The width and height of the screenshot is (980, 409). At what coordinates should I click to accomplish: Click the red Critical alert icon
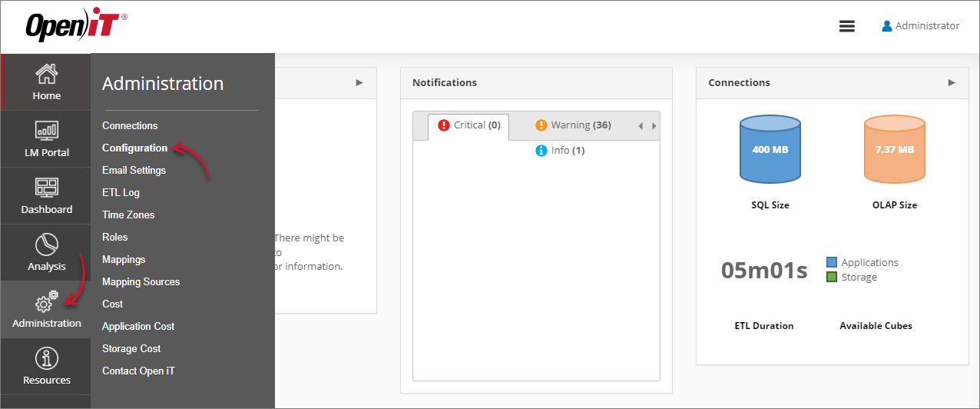tap(444, 125)
